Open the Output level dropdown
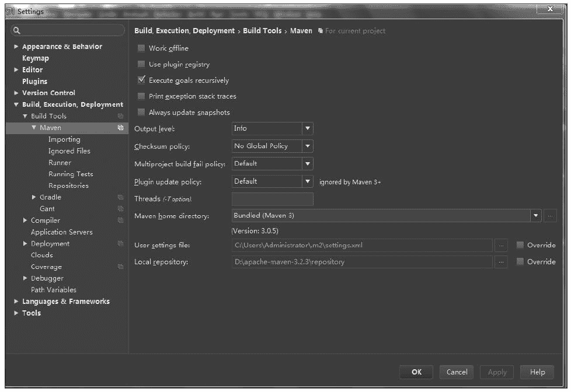Image resolution: width=571 pixels, height=392 pixels. pos(307,129)
